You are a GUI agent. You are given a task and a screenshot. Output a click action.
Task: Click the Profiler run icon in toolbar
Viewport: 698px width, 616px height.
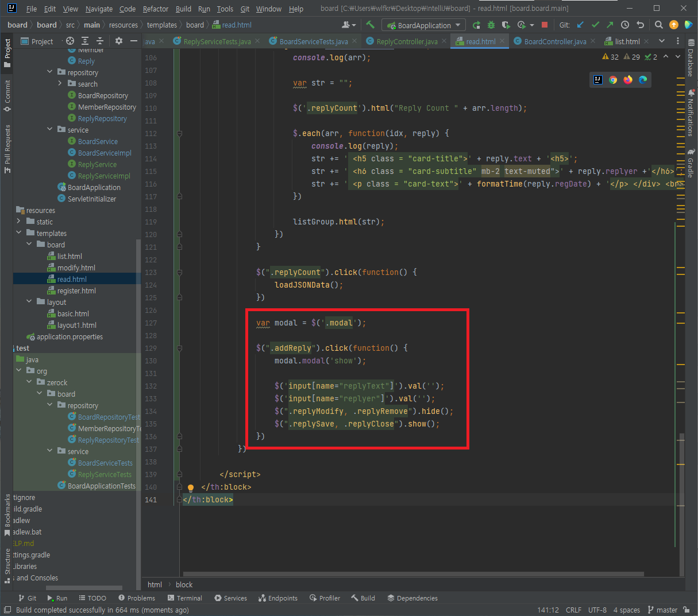522,25
